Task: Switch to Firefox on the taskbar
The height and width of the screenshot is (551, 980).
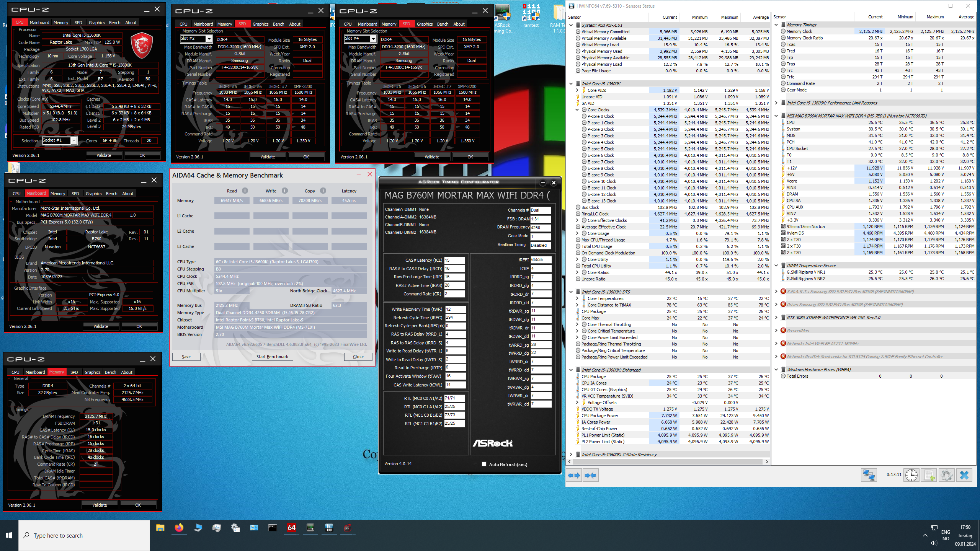Action: pyautogui.click(x=179, y=528)
